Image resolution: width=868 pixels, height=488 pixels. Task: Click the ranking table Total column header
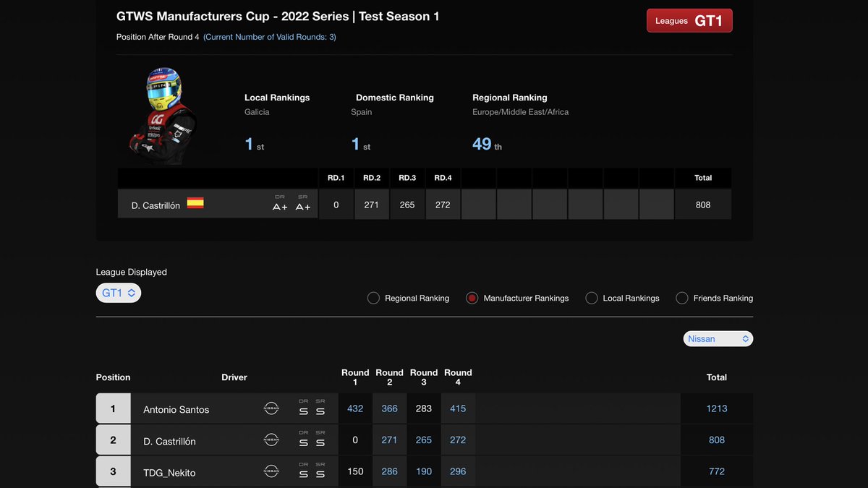point(717,377)
